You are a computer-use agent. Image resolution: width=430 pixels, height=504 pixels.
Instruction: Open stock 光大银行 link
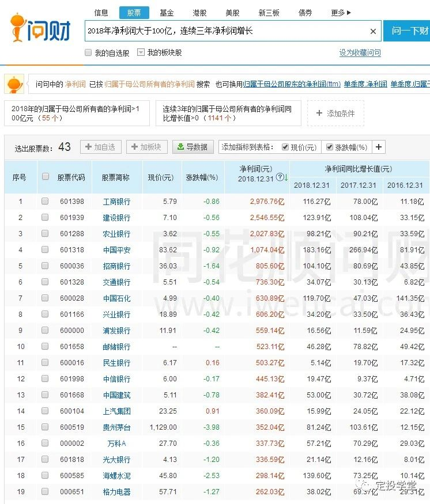click(116, 459)
